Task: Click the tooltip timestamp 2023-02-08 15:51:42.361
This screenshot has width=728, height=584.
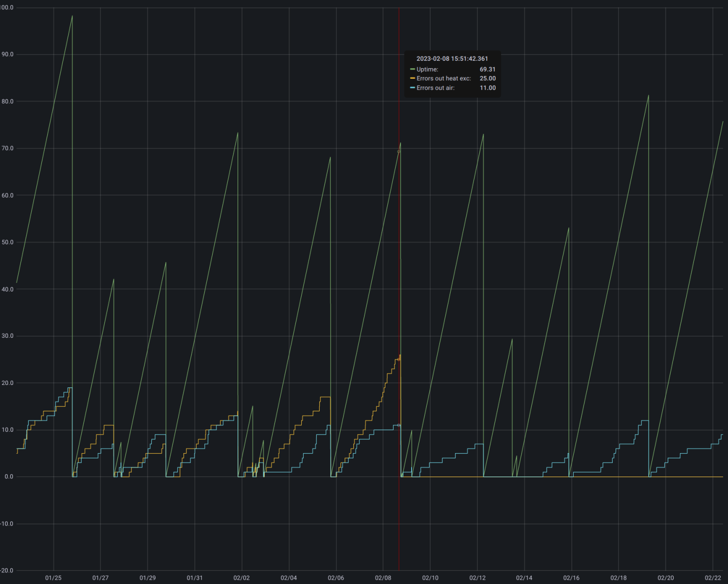Action: (452, 59)
